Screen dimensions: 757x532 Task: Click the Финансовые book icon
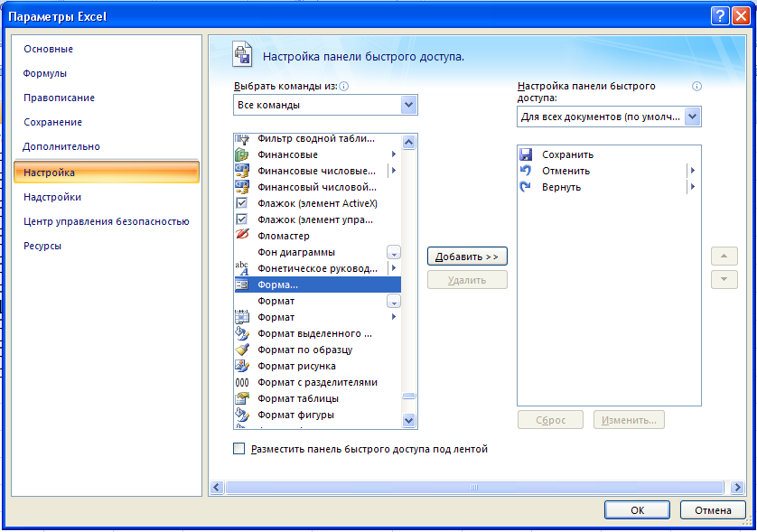point(242,154)
